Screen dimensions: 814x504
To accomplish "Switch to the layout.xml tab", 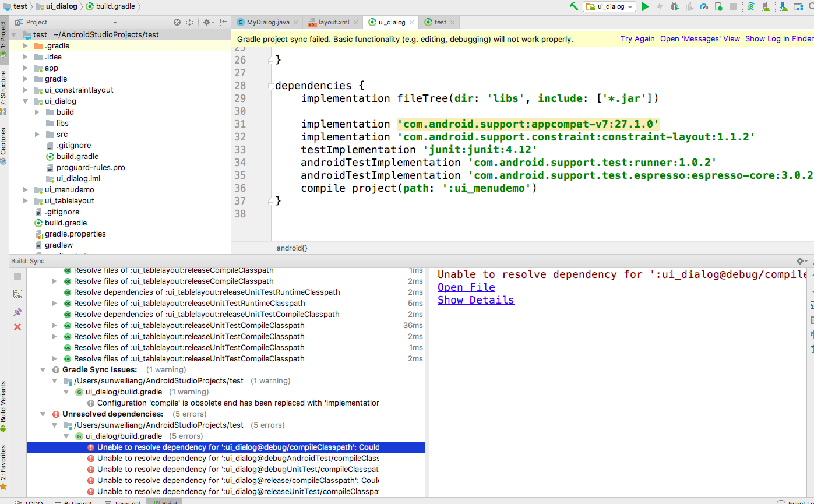I will click(333, 22).
